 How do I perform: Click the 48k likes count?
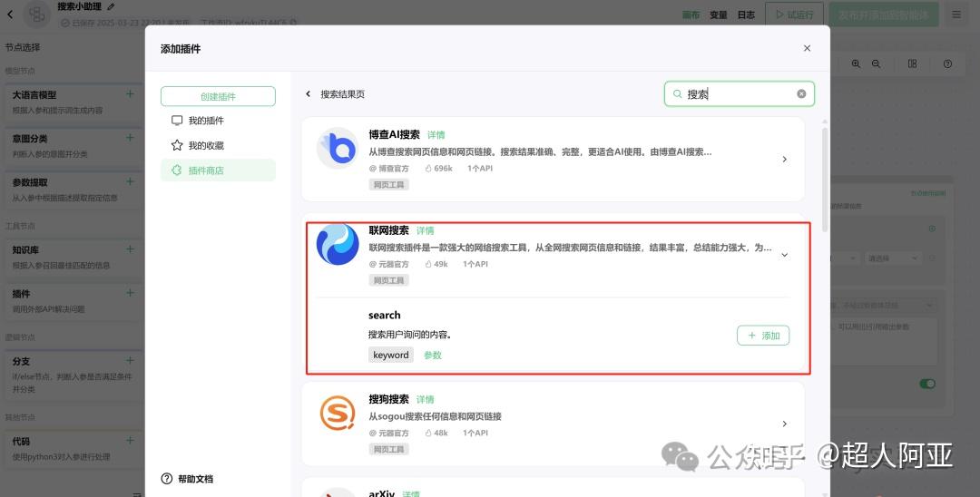point(436,433)
